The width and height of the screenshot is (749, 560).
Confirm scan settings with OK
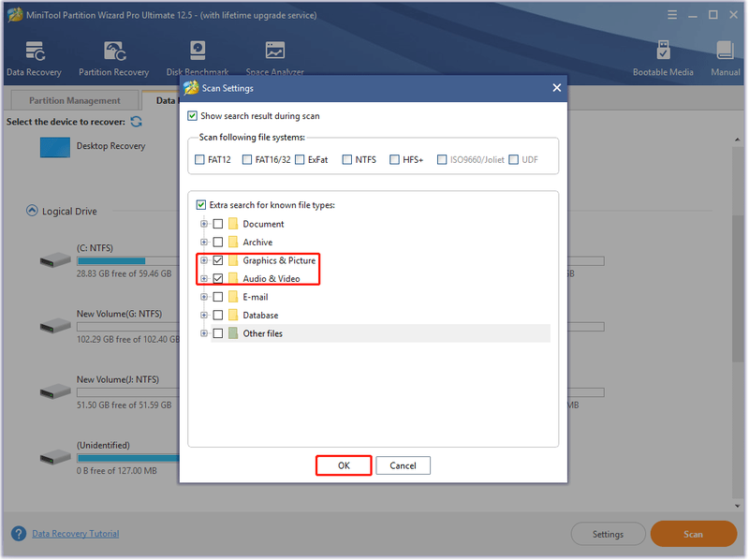point(344,465)
